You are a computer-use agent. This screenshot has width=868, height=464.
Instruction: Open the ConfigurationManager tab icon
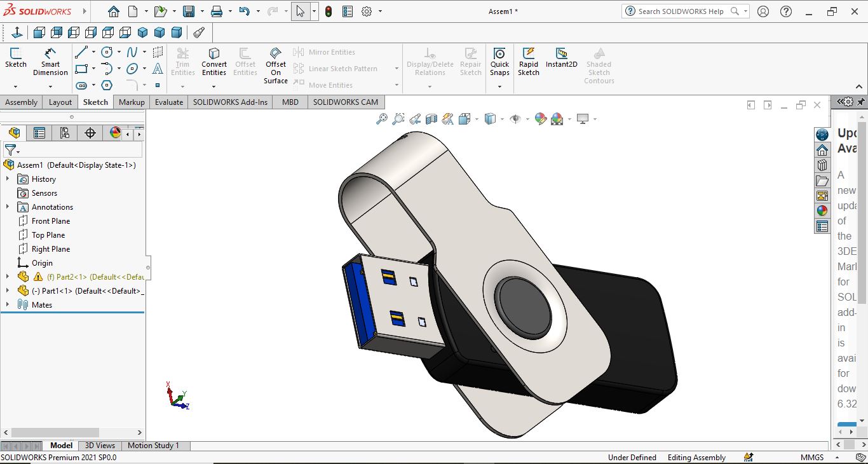point(64,133)
